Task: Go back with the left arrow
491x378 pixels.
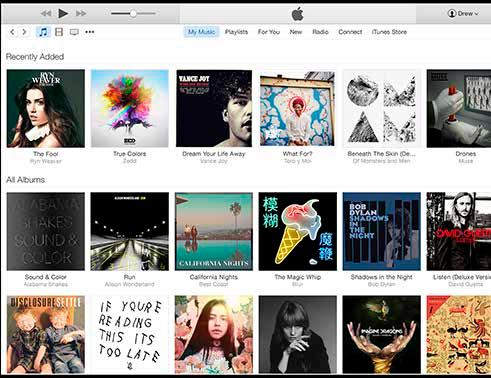Action: click(12, 32)
